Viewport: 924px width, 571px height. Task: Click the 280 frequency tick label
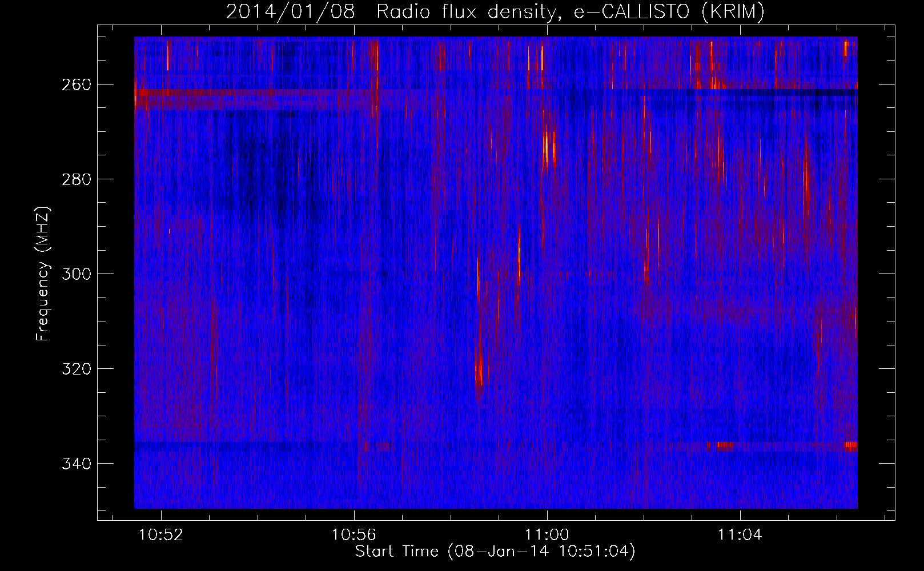click(x=77, y=179)
